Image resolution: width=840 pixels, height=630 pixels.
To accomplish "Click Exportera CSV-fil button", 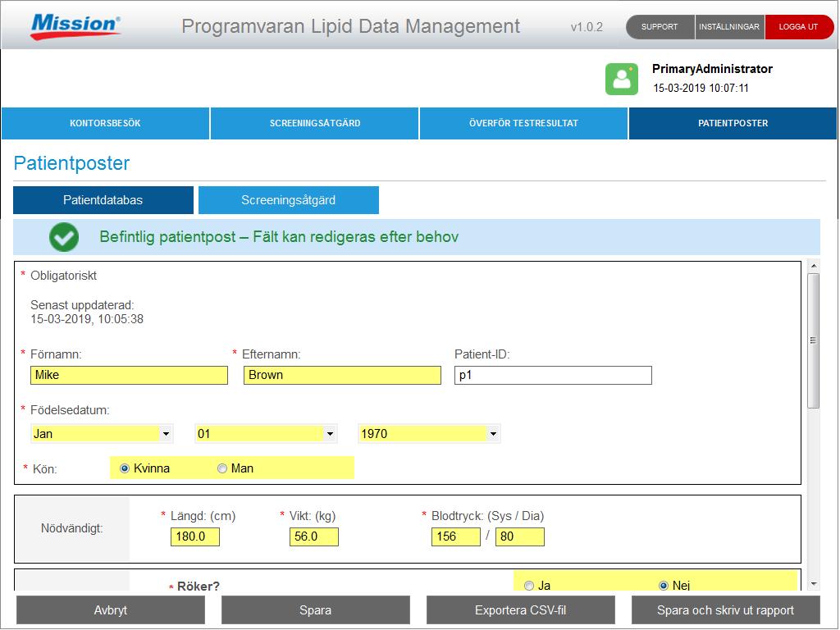I will point(521,610).
